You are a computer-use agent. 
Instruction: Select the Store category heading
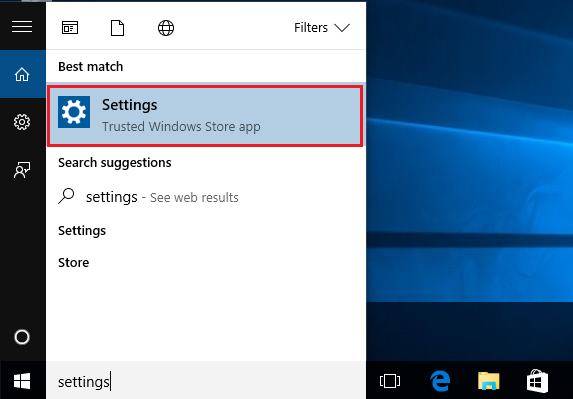73,263
